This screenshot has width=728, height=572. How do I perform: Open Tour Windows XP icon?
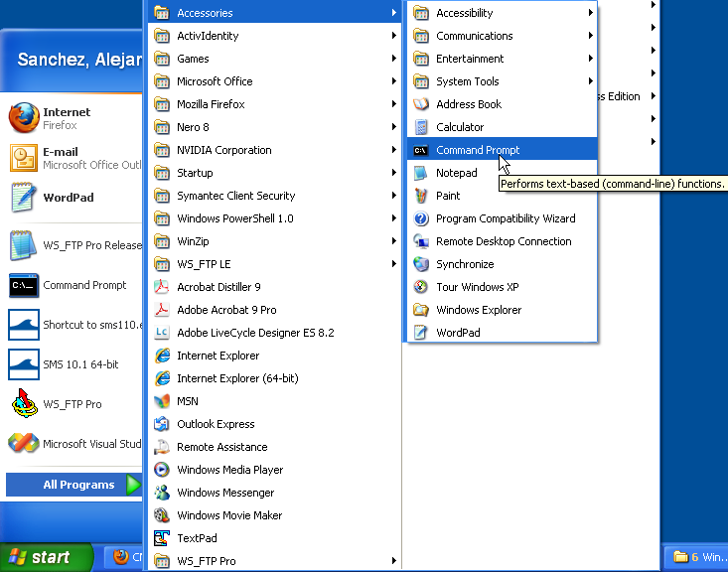[421, 286]
